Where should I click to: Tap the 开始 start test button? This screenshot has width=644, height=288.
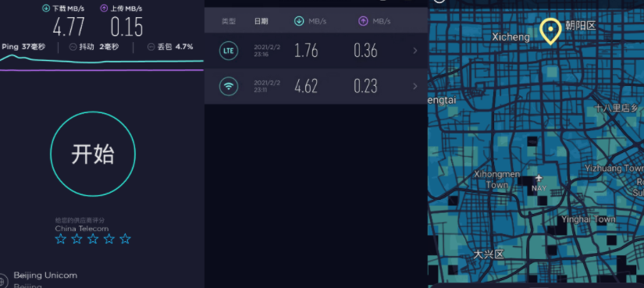(93, 154)
